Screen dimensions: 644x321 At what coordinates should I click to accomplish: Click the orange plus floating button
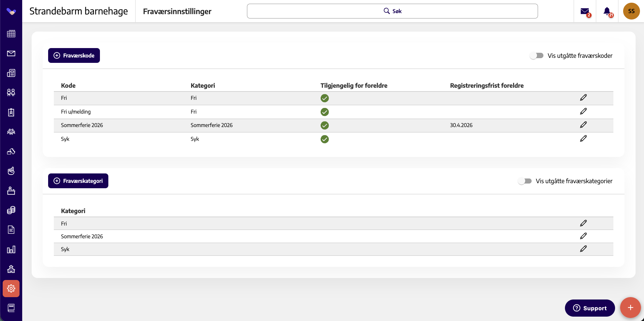[630, 308]
